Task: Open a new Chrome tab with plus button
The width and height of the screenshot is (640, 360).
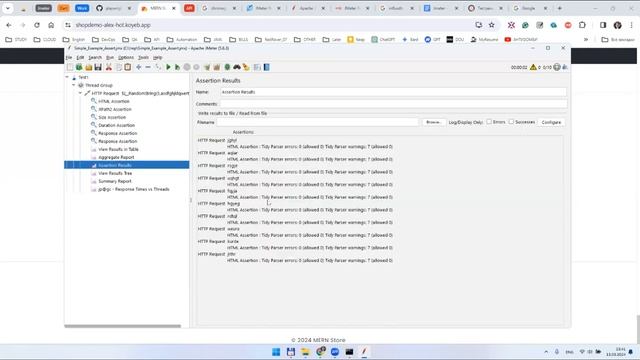Action: (559, 8)
